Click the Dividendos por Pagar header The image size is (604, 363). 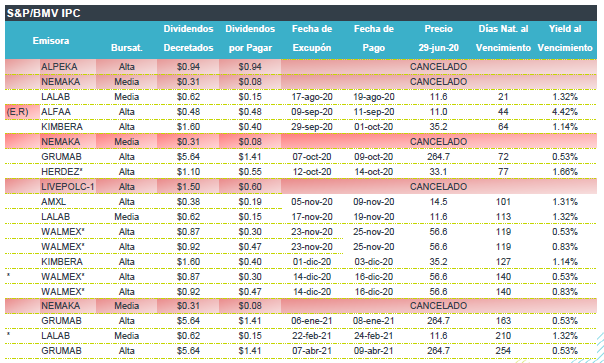250,38
